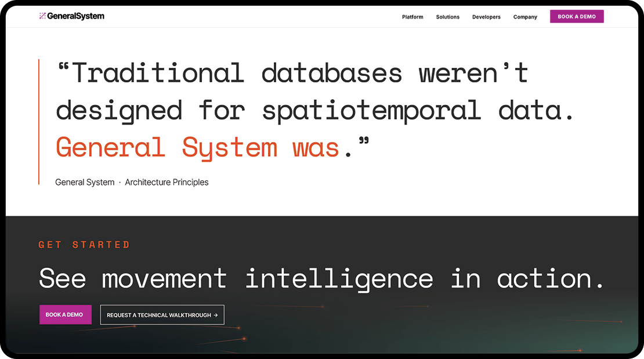Click the orange "General System was" text
This screenshot has width=644, height=359.
tap(197, 147)
